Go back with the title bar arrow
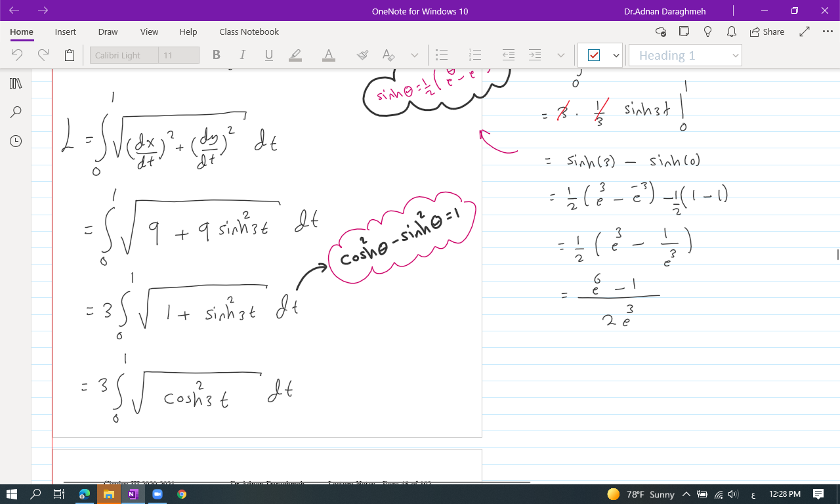Screen dimensions: 840x504 [14, 10]
